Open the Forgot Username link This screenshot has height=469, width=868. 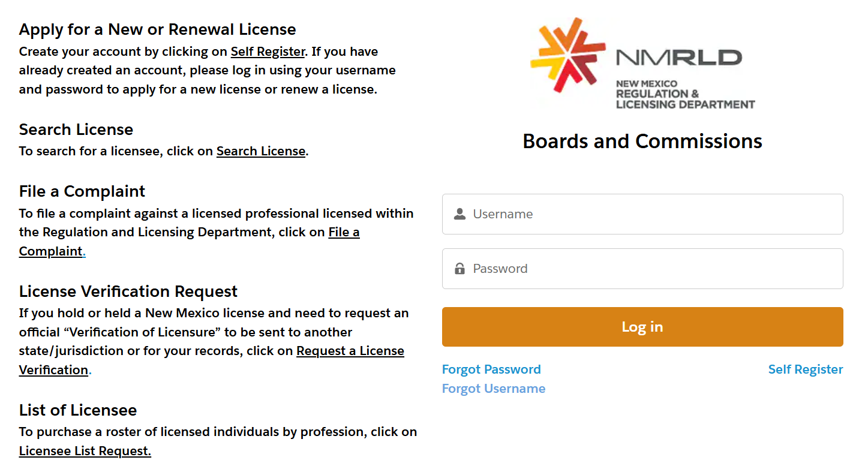494,389
